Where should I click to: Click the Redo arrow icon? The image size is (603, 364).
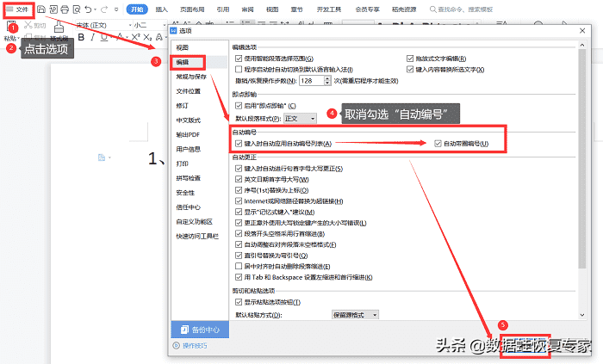click(104, 9)
